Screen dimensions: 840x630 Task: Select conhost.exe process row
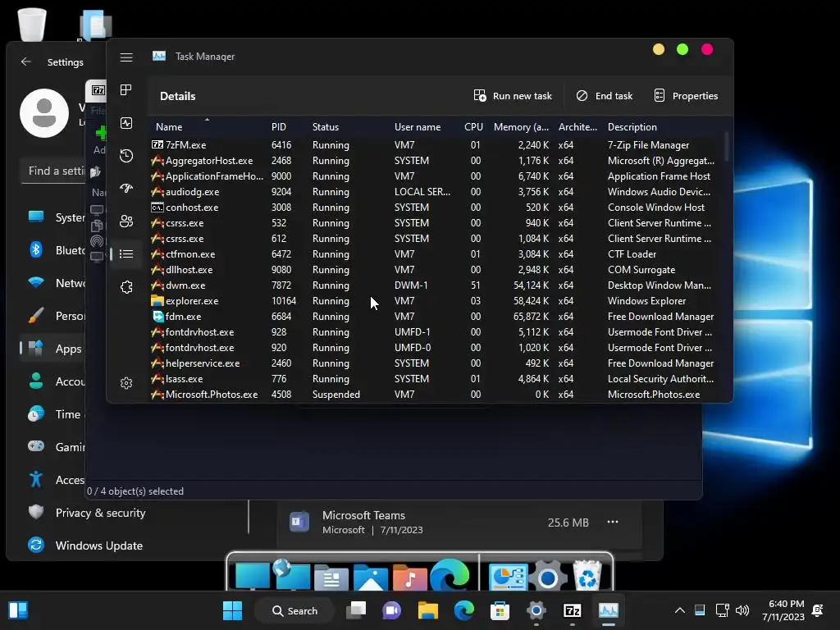(x=436, y=208)
